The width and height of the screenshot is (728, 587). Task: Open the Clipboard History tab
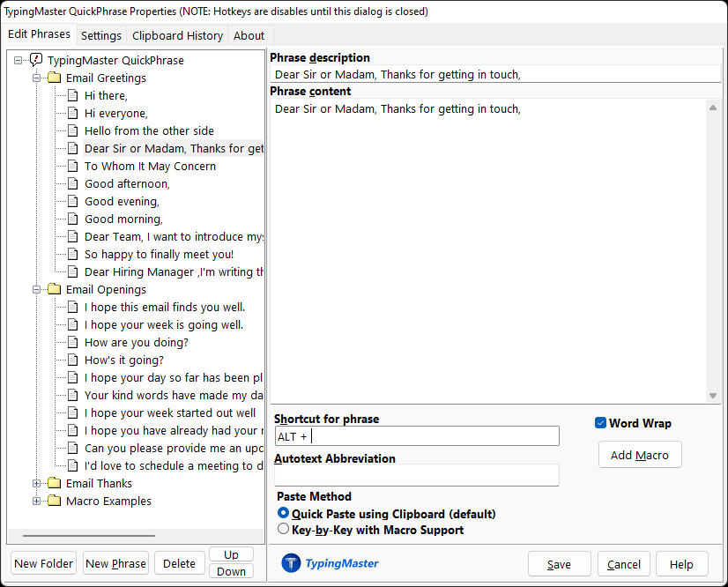click(x=177, y=36)
